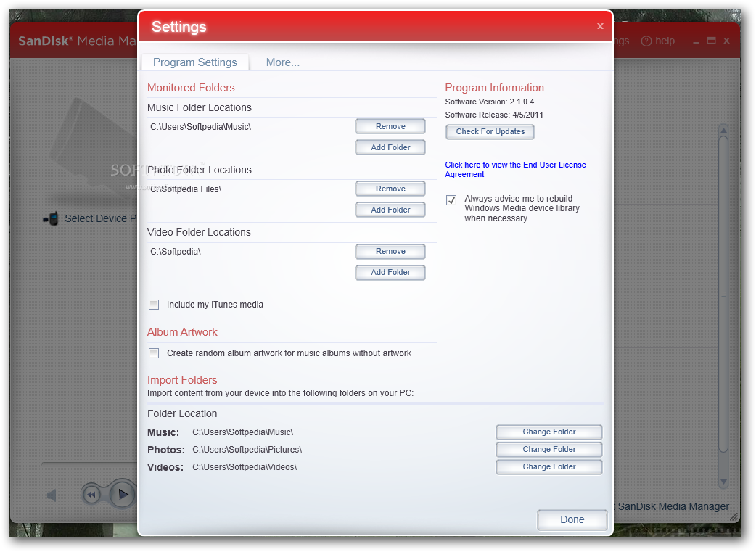This screenshot has height=552, width=756.
Task: Click Done to close Settings
Action: click(x=572, y=519)
